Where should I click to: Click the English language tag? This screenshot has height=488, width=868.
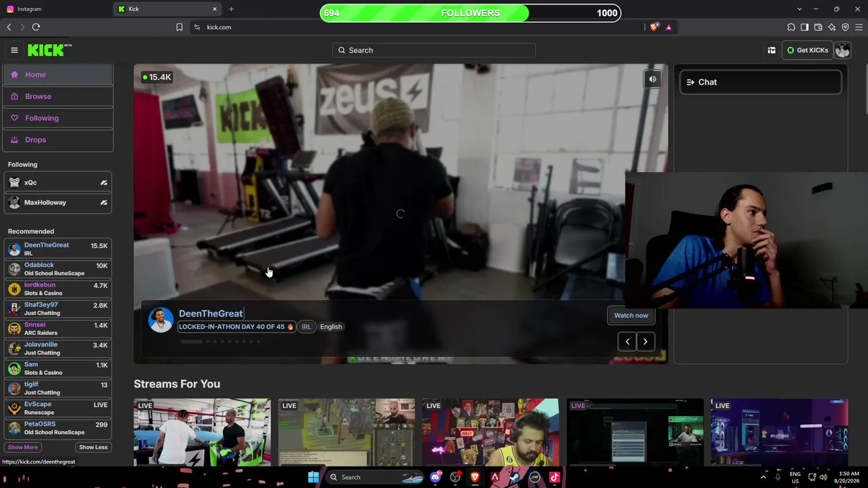331,327
